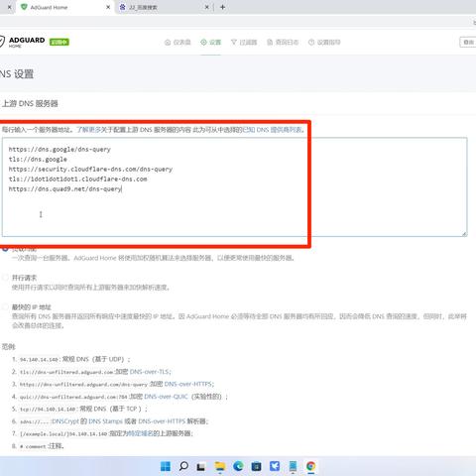Screen dimensions: 476x476
Task: Open the blue bird app in the taskbar
Action: [275, 466]
